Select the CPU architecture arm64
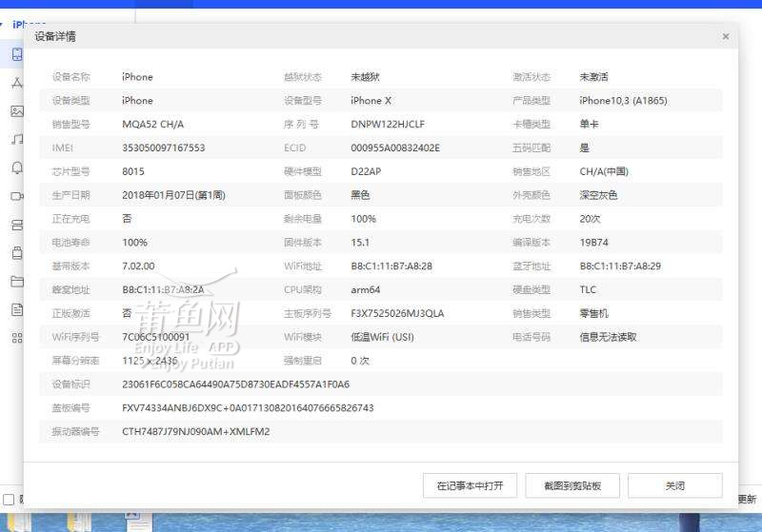762x532 pixels. point(366,289)
